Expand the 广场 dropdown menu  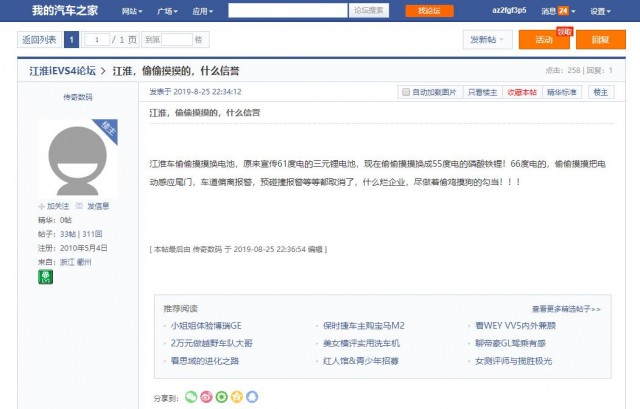click(167, 11)
